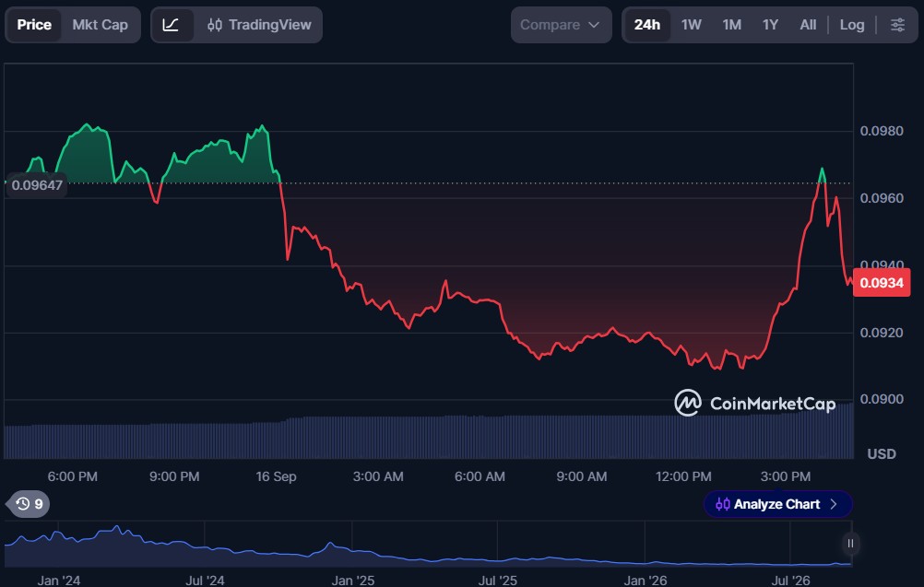
Task: Click the 0.0934 current price label
Action: (882, 283)
